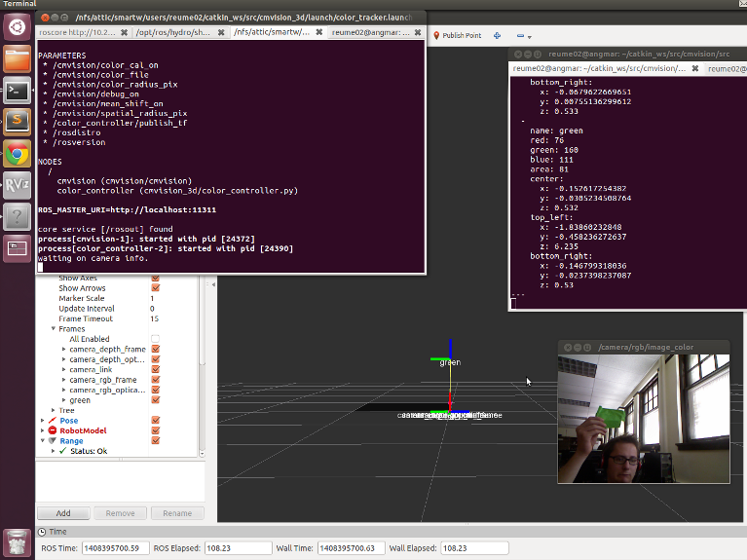Viewport: 747px width, 560px height.
Task: Click the Add display button
Action: [x=62, y=513]
